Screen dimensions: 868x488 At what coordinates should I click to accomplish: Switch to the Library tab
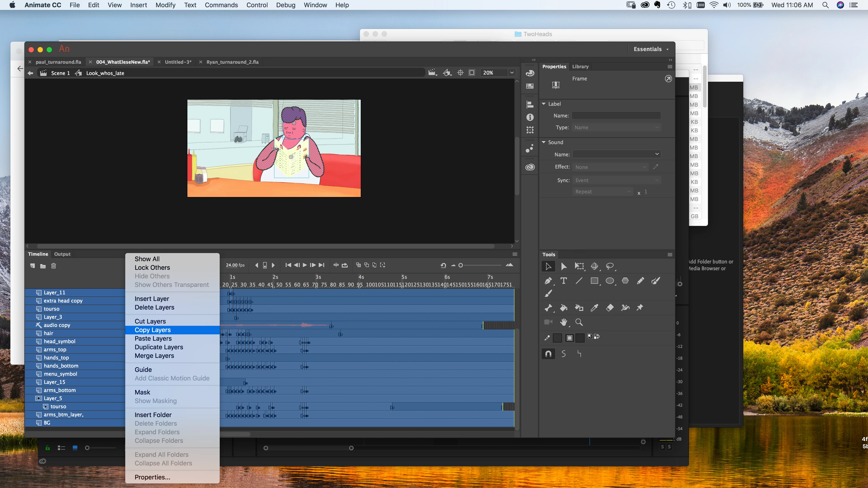580,66
